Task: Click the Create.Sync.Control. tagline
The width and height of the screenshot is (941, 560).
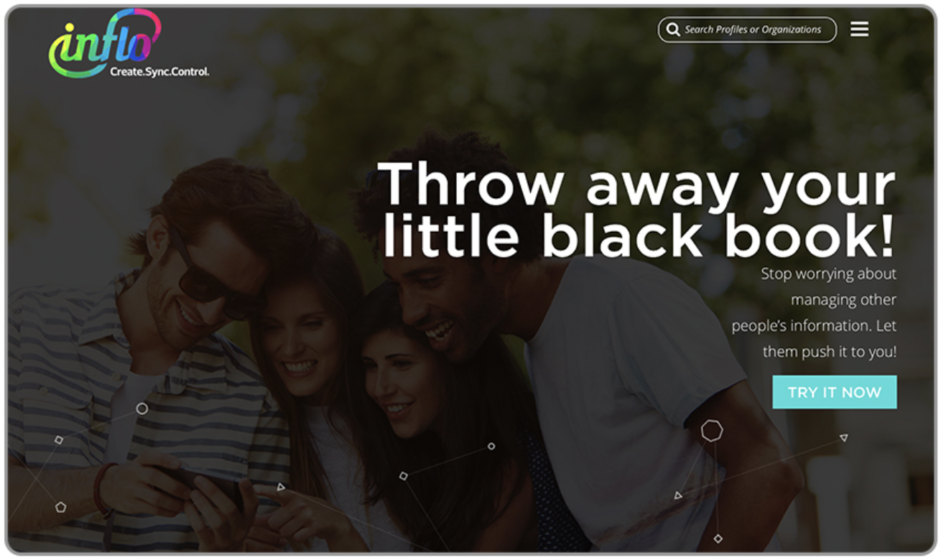Action: (x=159, y=72)
